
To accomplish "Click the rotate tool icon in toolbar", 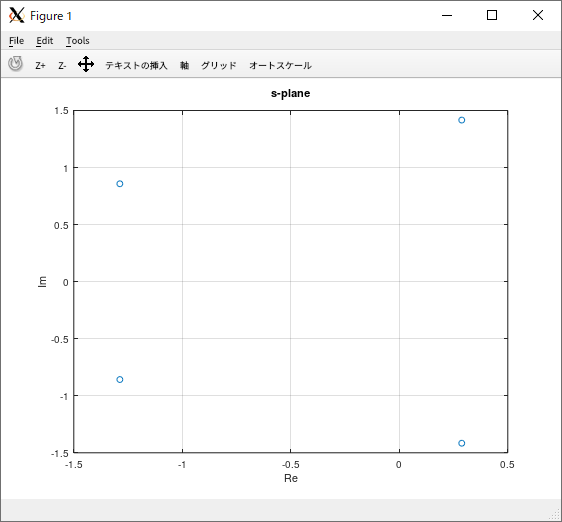I will [15, 64].
